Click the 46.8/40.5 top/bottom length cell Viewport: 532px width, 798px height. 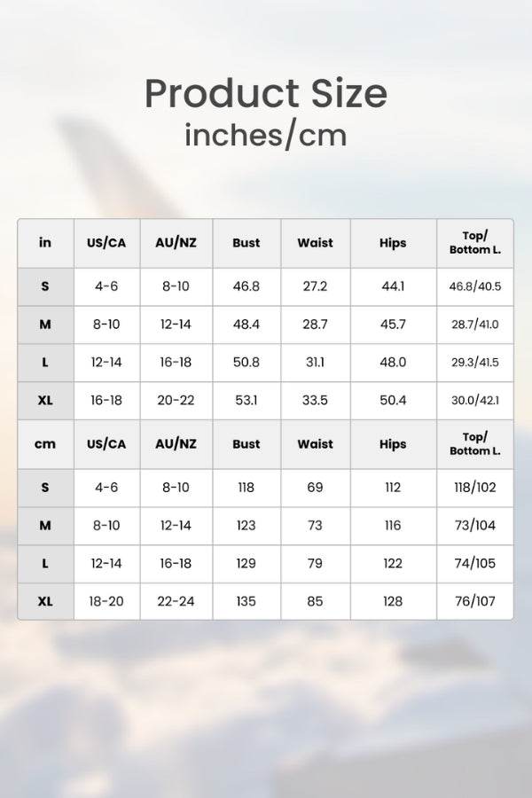pyautogui.click(x=475, y=286)
